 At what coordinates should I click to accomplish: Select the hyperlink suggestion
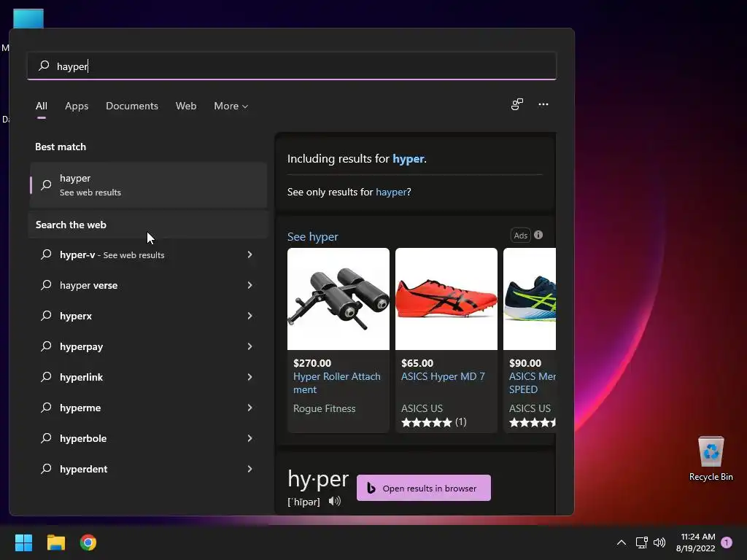(x=148, y=377)
